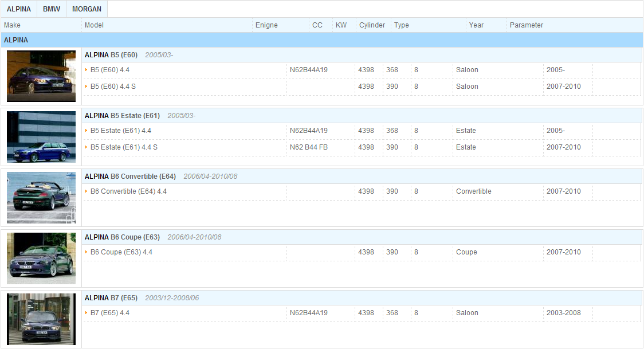Click the ALPINA B7 (E65) car thumbnail

click(41, 319)
